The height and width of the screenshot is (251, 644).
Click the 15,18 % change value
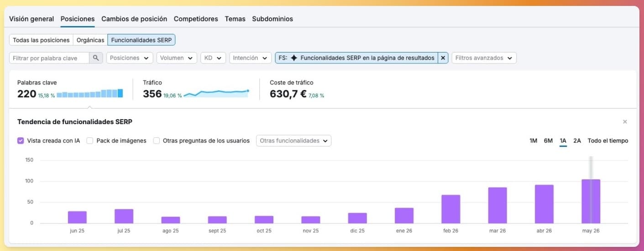47,95
